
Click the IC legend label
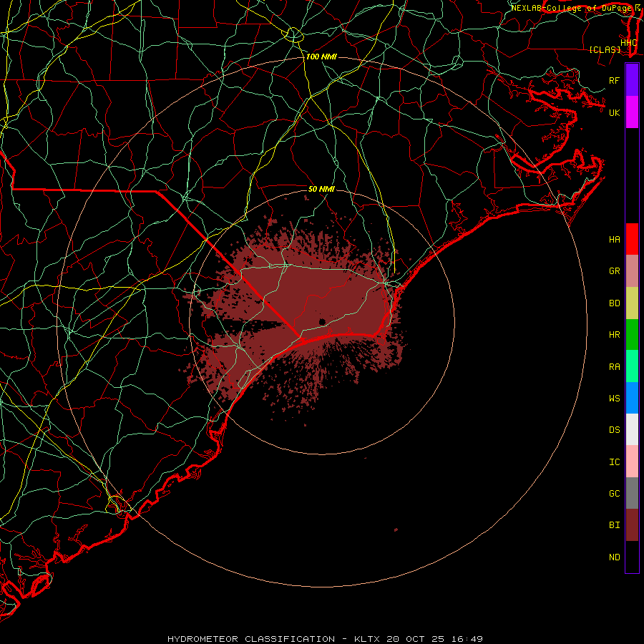click(x=614, y=462)
